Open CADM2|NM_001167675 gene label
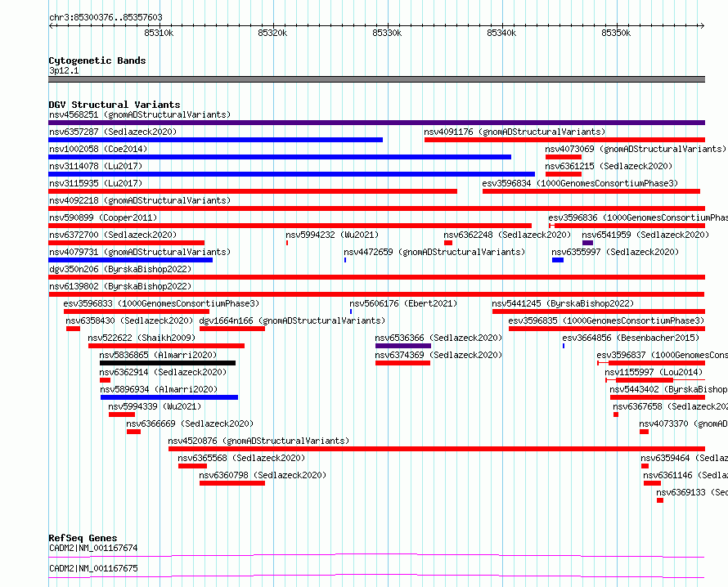The image size is (728, 587). click(x=93, y=568)
